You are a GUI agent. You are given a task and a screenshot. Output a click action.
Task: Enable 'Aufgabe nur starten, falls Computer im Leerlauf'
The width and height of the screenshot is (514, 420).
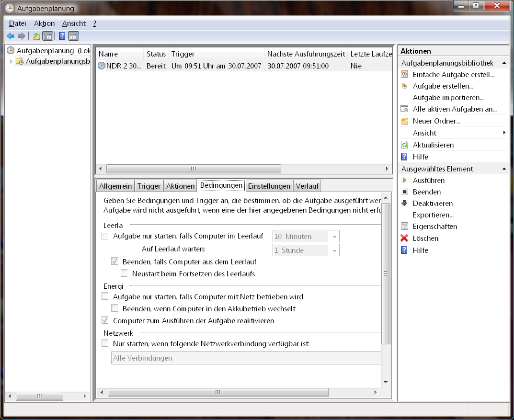point(105,236)
